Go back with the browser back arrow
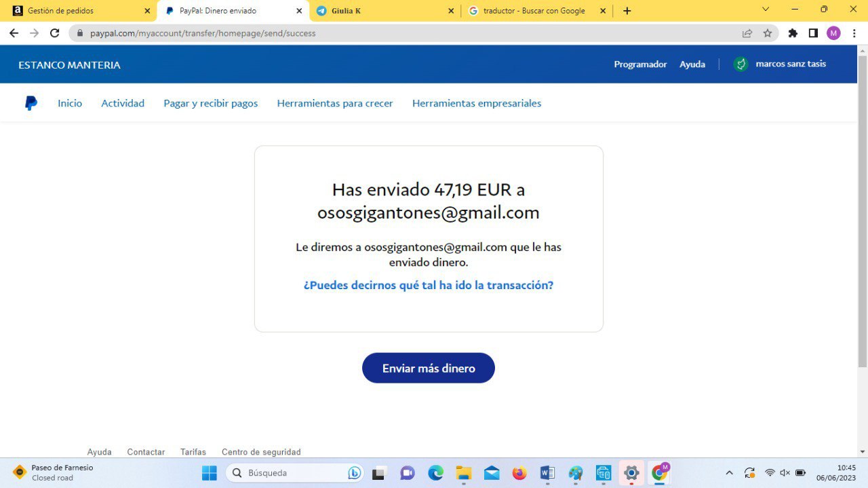The image size is (868, 488). [14, 33]
